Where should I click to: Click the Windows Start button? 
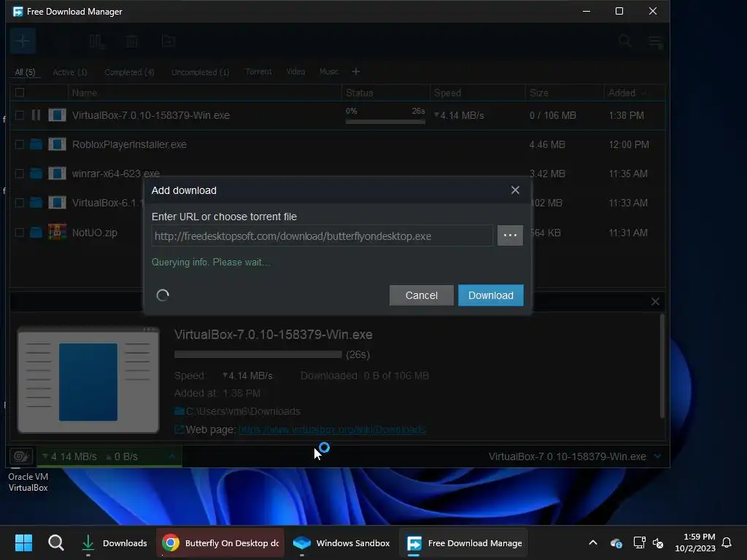tap(23, 542)
